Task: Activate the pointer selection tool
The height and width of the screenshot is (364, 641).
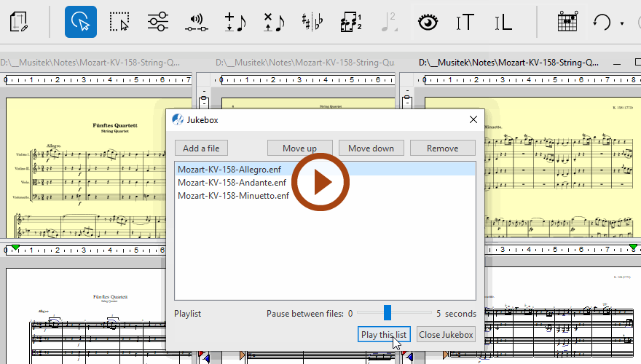Action: pos(81,22)
